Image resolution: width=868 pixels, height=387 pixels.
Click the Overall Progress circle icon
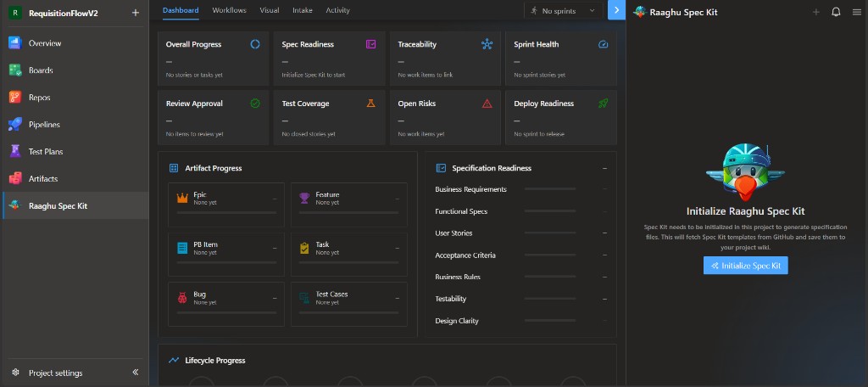tap(255, 44)
